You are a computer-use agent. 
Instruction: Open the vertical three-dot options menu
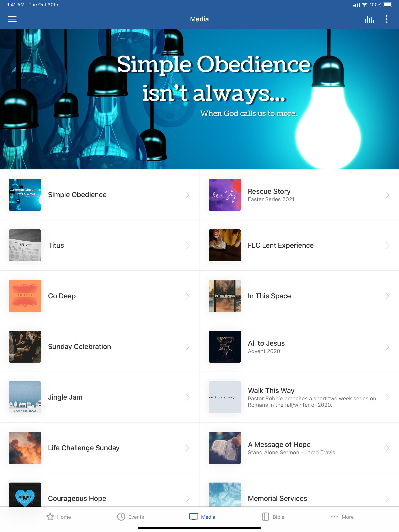tap(387, 19)
